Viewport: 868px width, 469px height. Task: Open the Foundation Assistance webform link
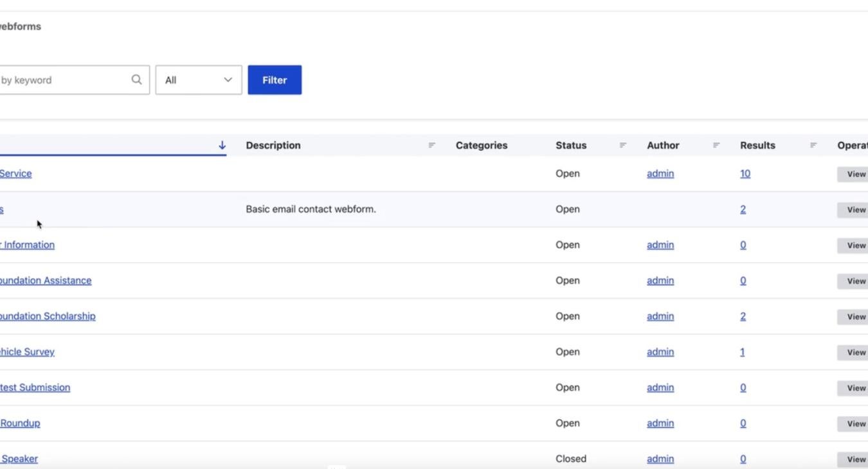point(46,281)
